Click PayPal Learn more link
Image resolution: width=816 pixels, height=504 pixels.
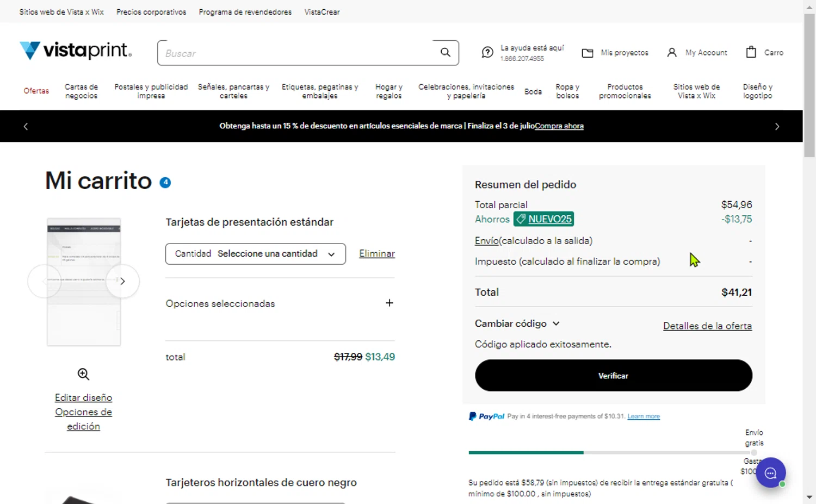coord(644,416)
